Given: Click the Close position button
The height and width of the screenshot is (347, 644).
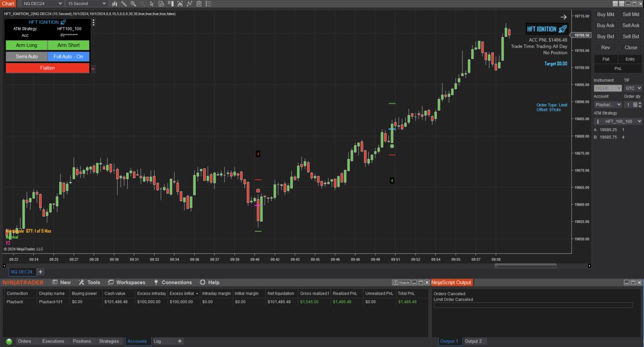Looking at the screenshot, I should click(x=631, y=48).
